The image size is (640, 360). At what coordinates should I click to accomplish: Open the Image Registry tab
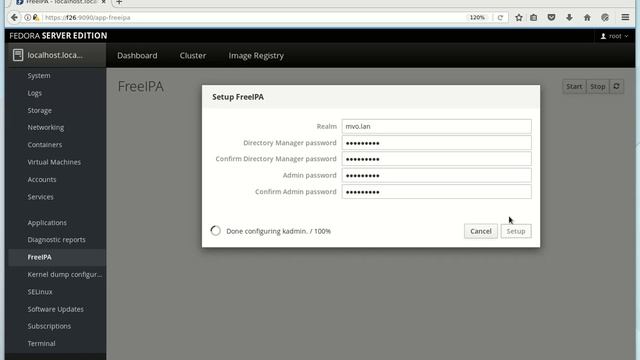[256, 56]
